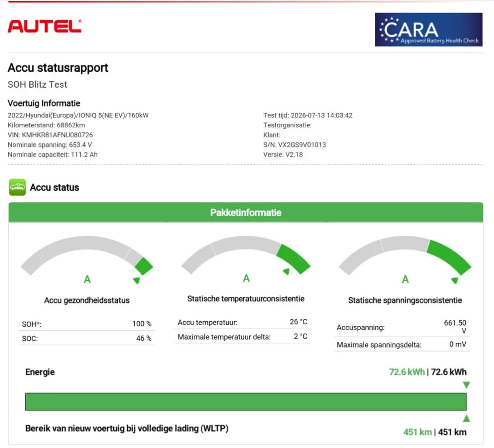Image resolution: width=494 pixels, height=448 pixels.
Task: Click 'Versie: V2.18'
Action: coord(283,155)
